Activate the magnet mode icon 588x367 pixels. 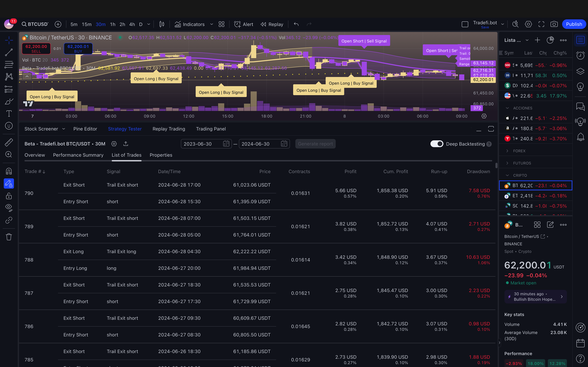click(x=9, y=171)
